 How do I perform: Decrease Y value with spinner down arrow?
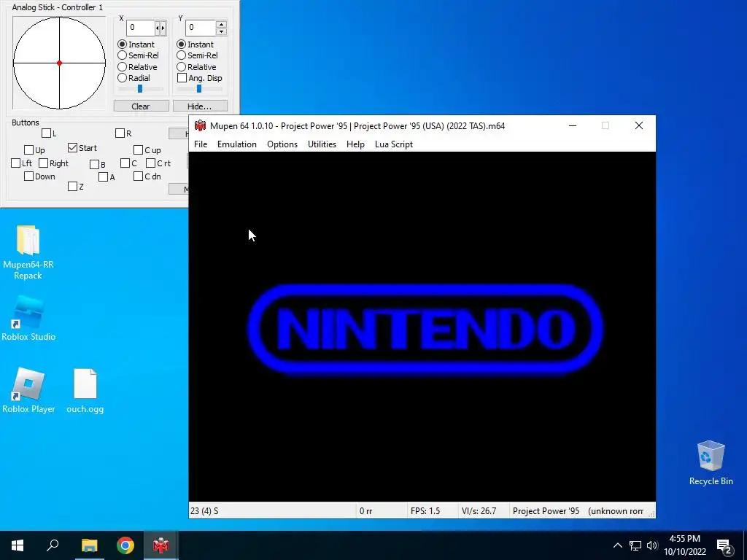221,31
